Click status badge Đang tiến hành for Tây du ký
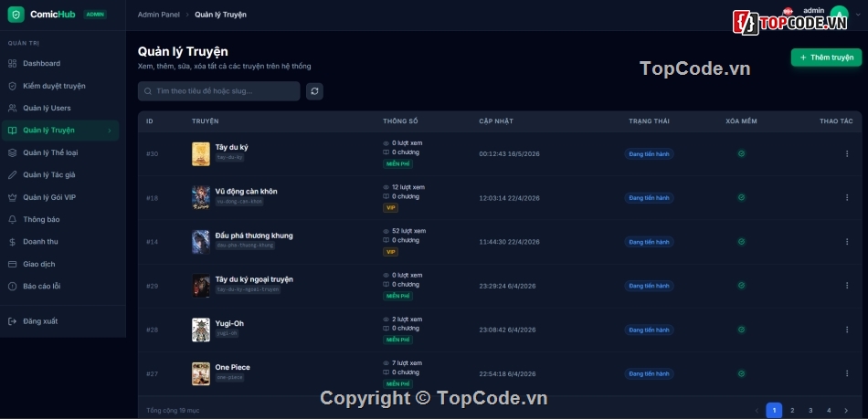This screenshot has height=419, width=868. pyautogui.click(x=649, y=153)
